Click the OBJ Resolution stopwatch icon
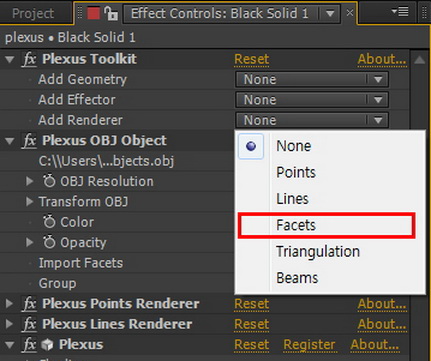431x361 pixels. click(x=49, y=181)
